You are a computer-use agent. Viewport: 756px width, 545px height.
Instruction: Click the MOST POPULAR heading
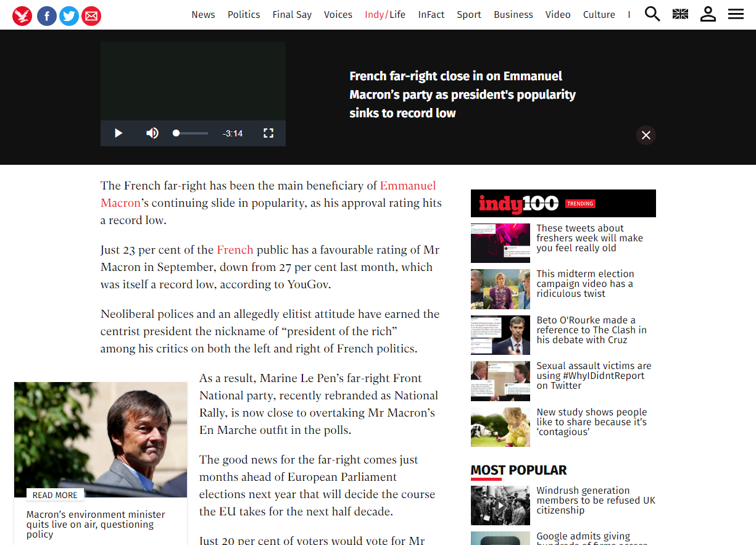tap(518, 470)
